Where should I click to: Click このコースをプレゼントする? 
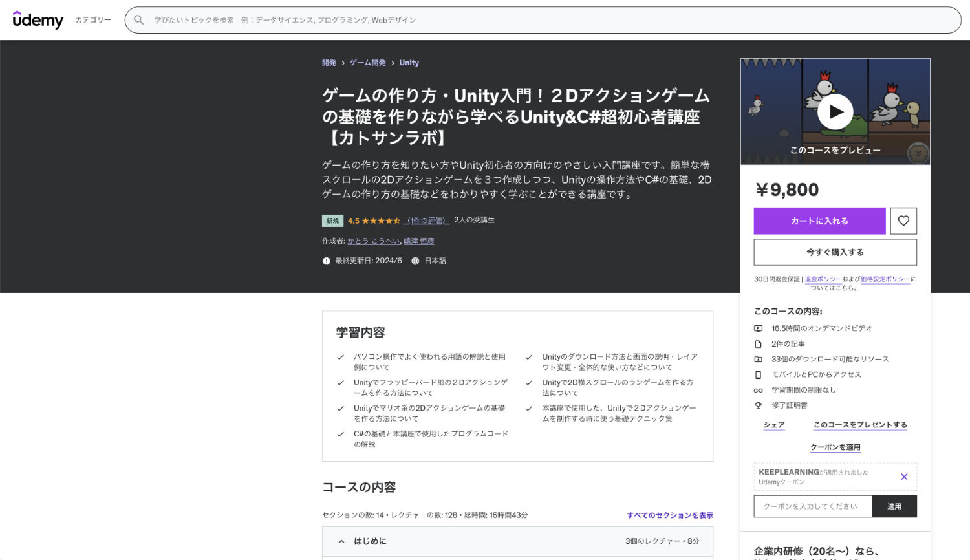(x=860, y=425)
